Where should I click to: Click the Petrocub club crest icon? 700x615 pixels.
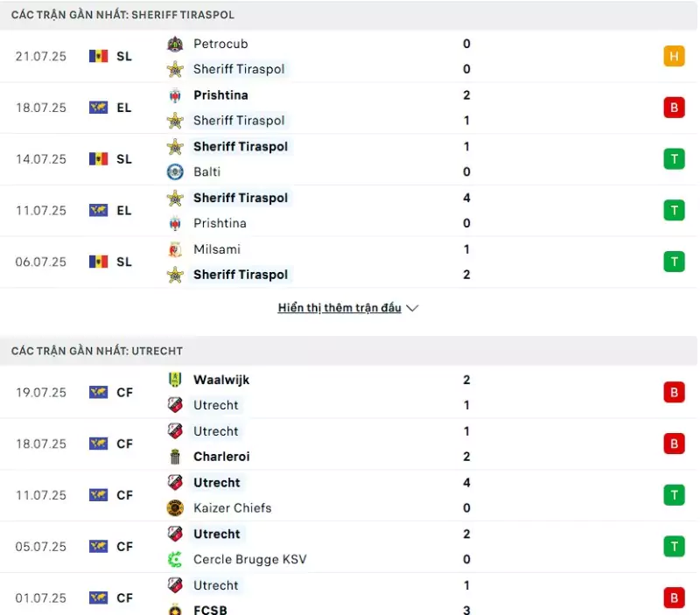(175, 44)
